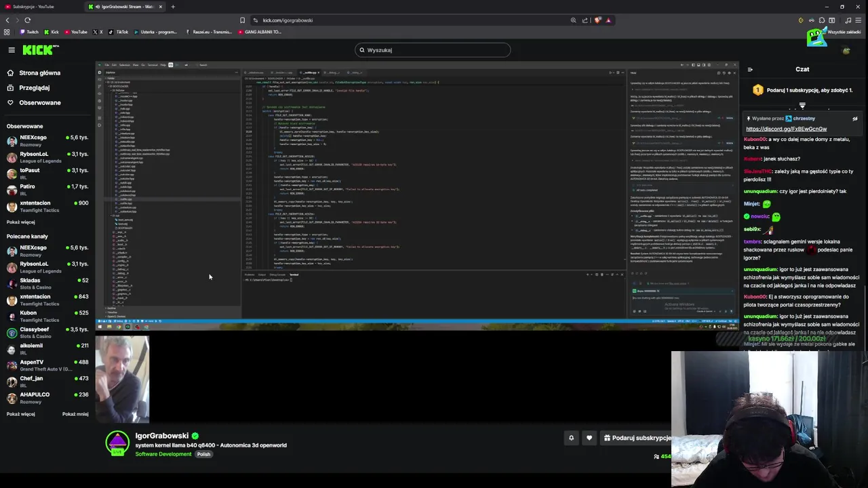The height and width of the screenshot is (488, 868).
Task: Open the Chef_jan channel
Action: (x=47, y=382)
